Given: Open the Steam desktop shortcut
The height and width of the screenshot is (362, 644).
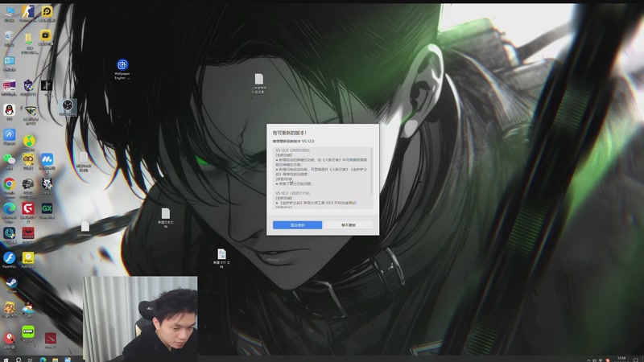Looking at the screenshot, I should pos(11,285).
